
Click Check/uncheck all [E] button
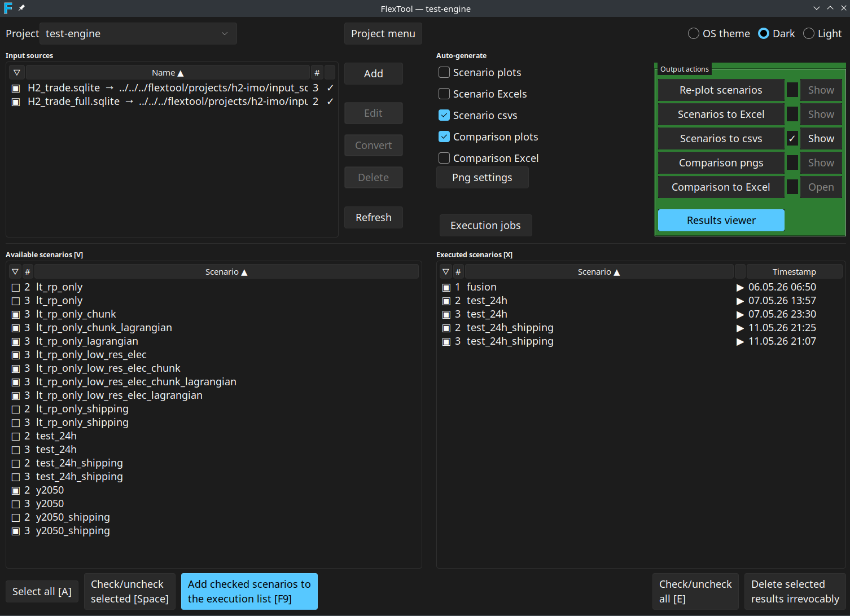695,591
